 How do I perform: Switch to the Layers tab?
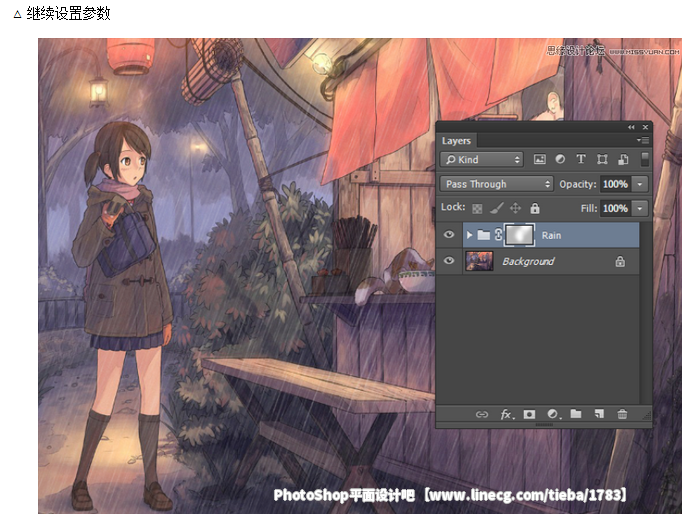click(x=456, y=140)
